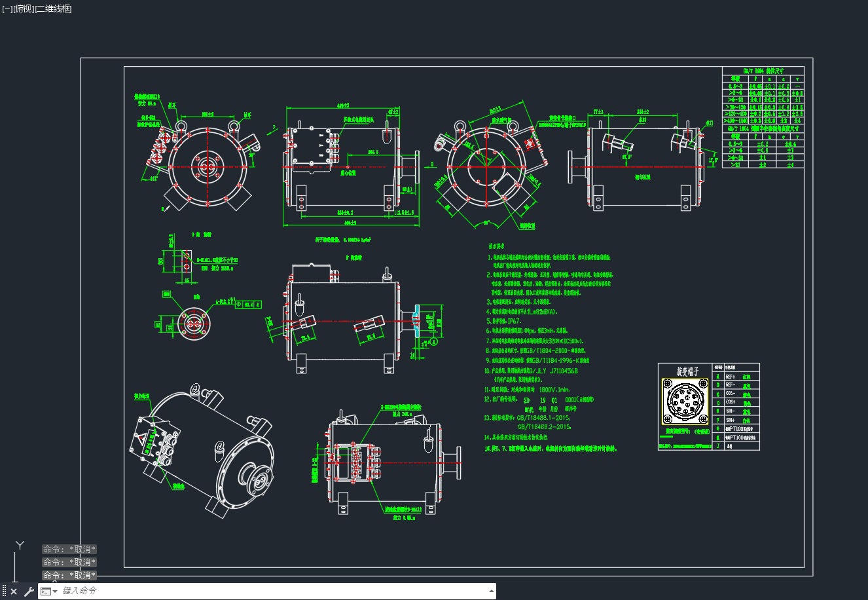Expand command history with up arrow

(492, 591)
